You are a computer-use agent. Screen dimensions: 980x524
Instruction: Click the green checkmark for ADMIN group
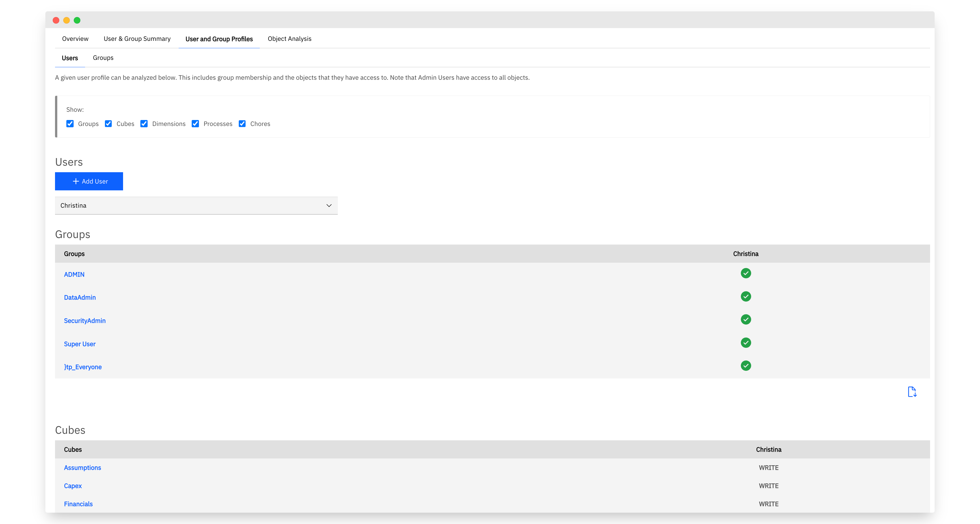pyautogui.click(x=746, y=273)
